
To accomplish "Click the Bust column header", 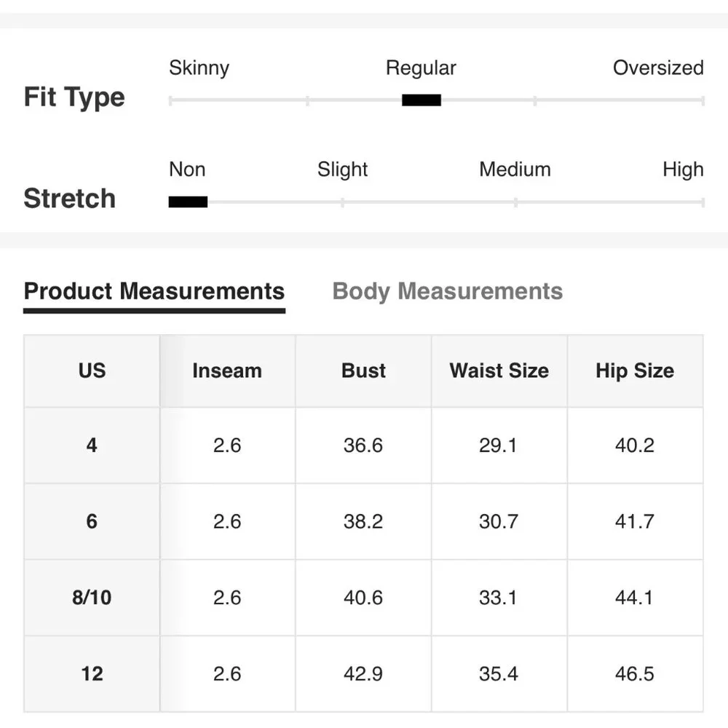I will [363, 371].
